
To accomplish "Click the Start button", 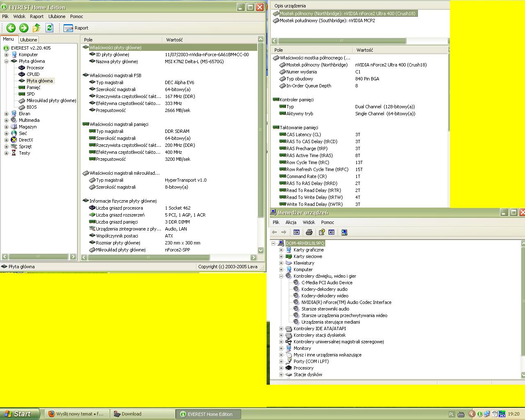I will point(20,414).
